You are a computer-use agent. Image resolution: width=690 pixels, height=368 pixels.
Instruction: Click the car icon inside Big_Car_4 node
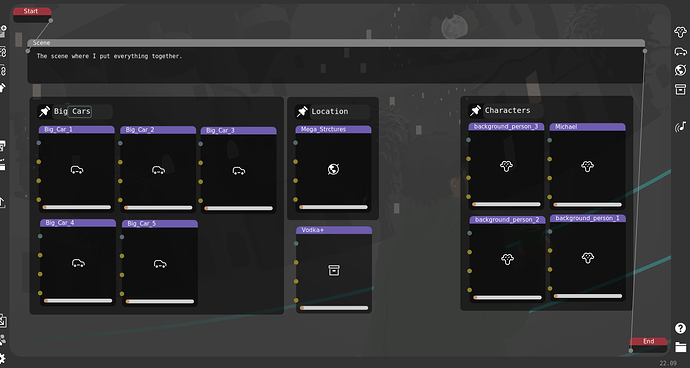[78, 263]
